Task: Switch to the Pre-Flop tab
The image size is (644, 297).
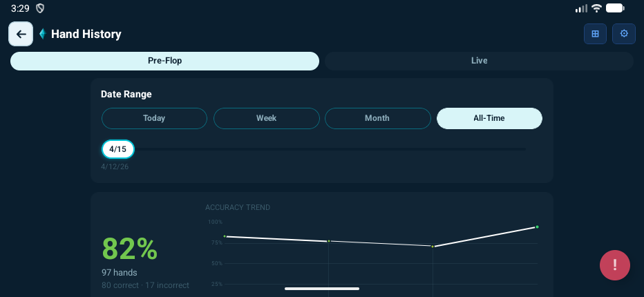Action: point(164,61)
